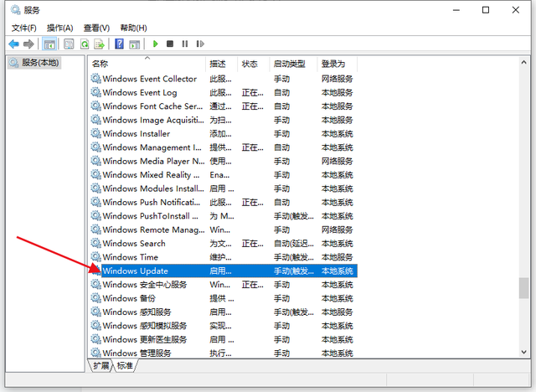The height and width of the screenshot is (392, 536).
Task: Click gear icon of Windows Event Collector
Action: [96, 79]
